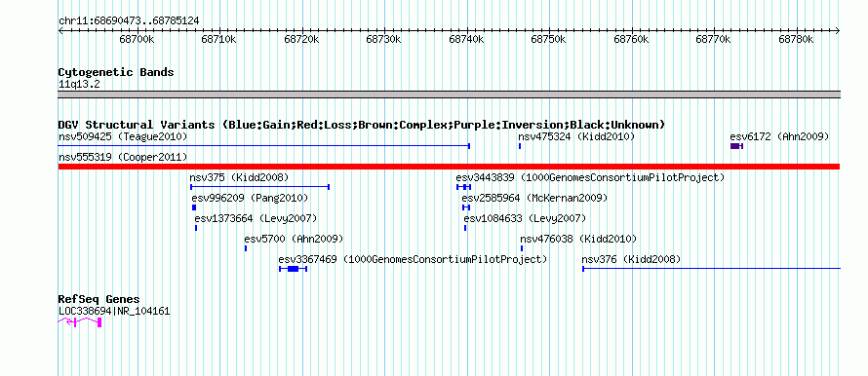Click the nsv509425 (Teague2010) variant label

pos(123,136)
